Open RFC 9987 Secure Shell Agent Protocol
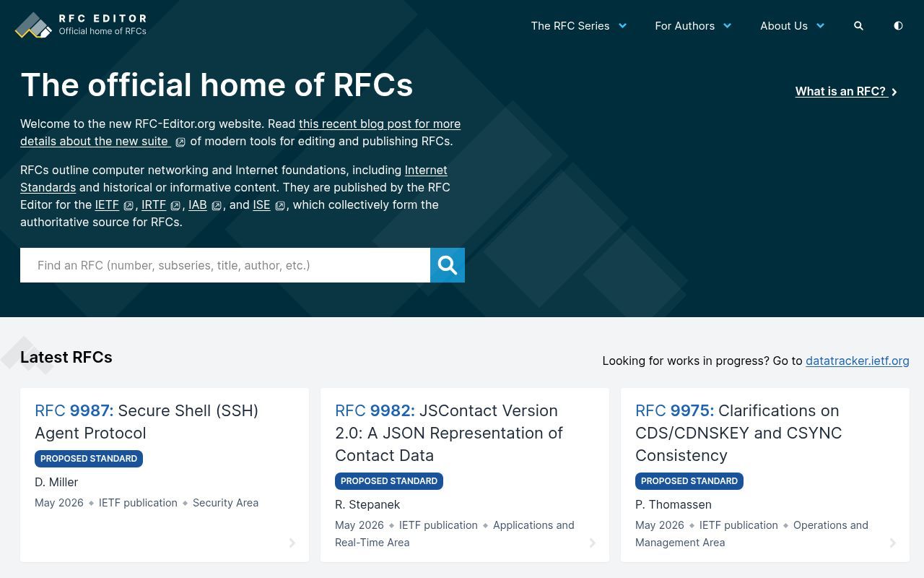Screen dimensions: 924x578 (x=147, y=421)
